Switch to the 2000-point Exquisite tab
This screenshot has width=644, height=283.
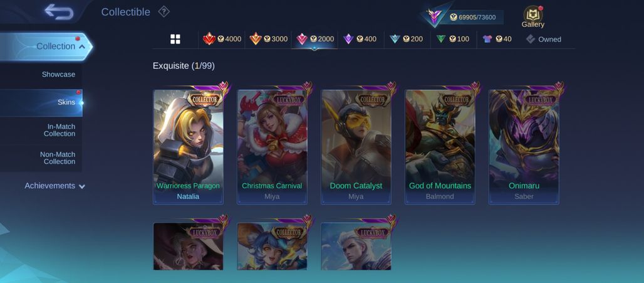(x=314, y=39)
